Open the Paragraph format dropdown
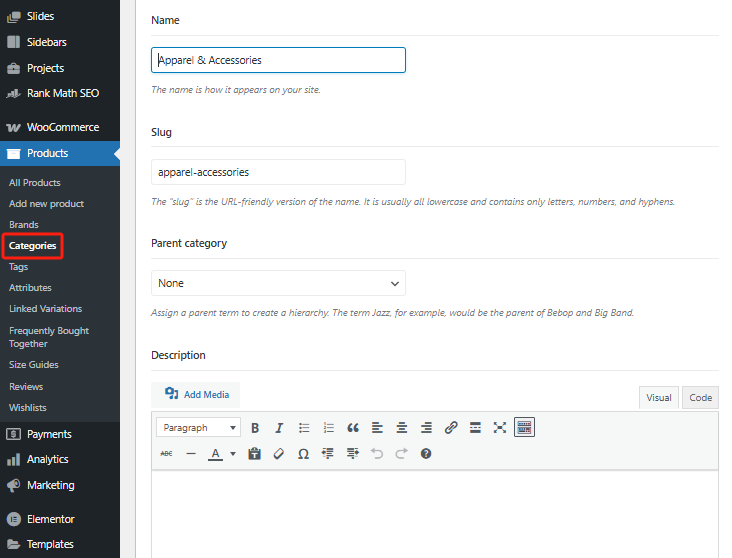The height and width of the screenshot is (558, 732). click(x=198, y=428)
